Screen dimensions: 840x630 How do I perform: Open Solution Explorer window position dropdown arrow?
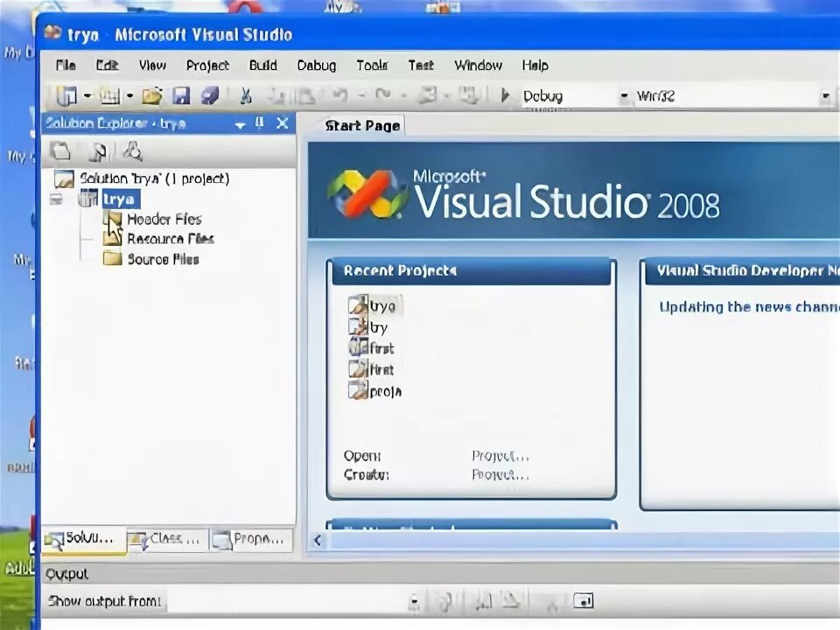click(240, 125)
